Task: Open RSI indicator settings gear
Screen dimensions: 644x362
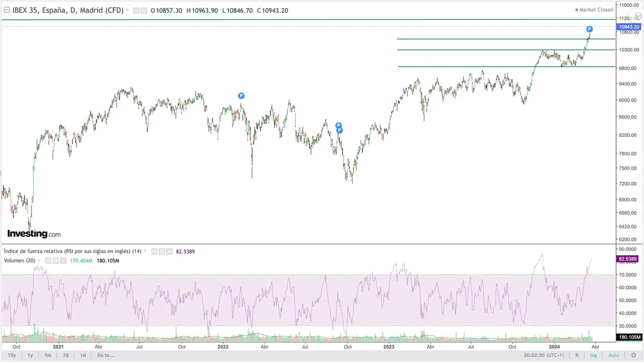Action: [162, 252]
